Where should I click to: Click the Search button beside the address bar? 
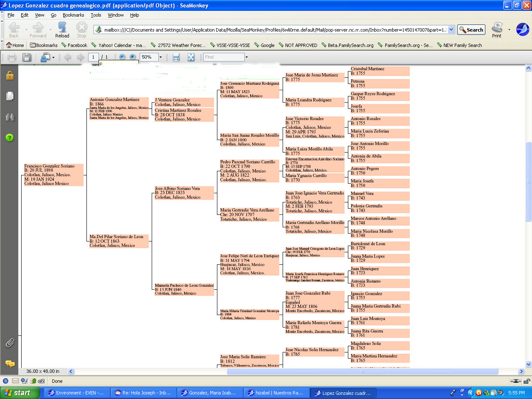(x=471, y=30)
